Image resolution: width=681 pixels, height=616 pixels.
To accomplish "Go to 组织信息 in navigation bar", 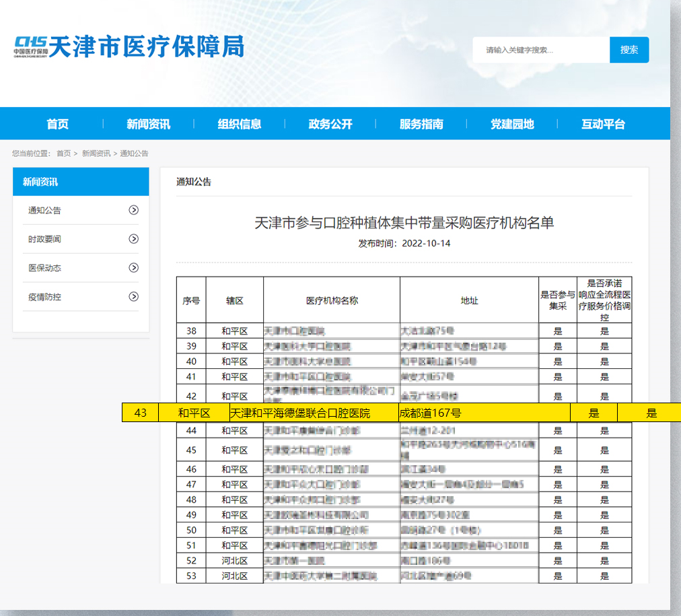I will [239, 124].
